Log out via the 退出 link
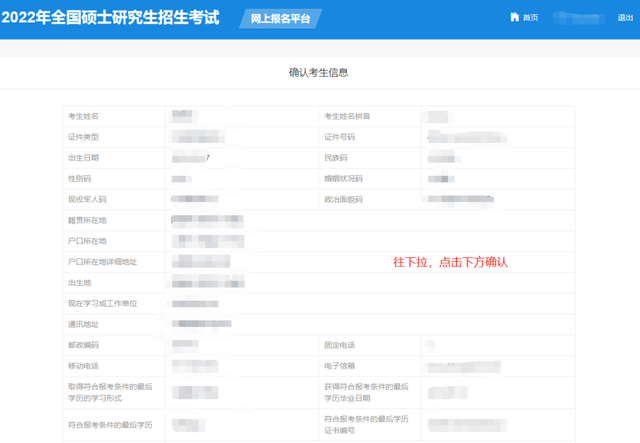The image size is (640, 443). tap(625, 18)
